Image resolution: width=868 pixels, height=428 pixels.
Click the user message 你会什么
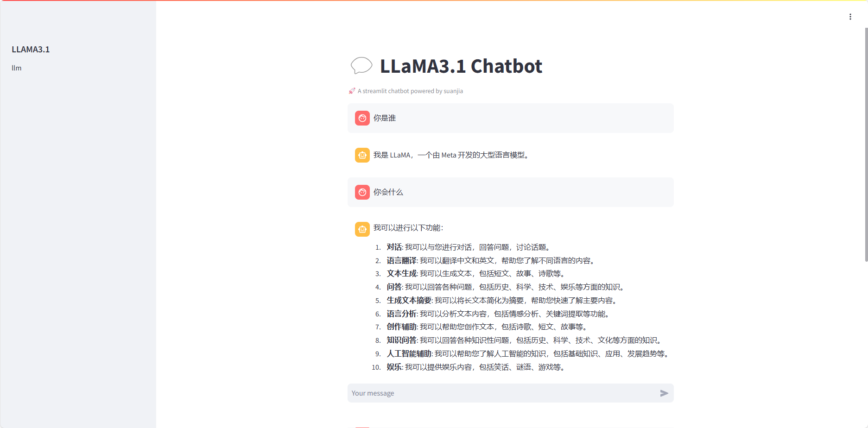point(388,192)
